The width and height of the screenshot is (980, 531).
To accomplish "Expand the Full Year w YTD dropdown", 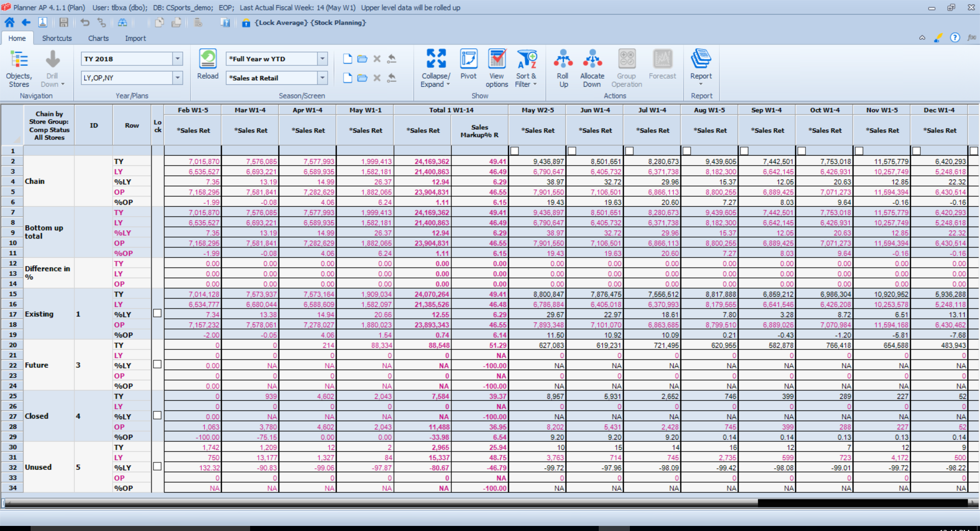I will click(322, 59).
